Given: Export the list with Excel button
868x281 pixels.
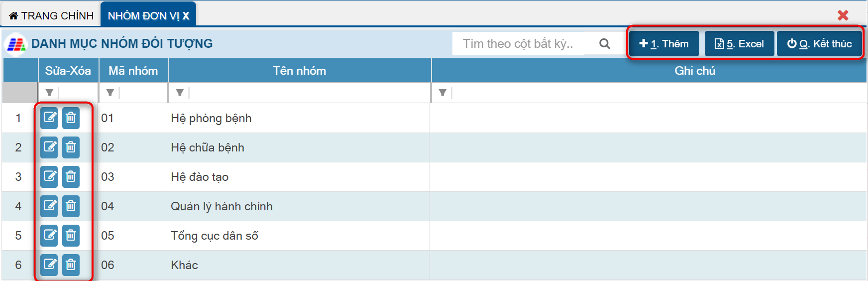Looking at the screenshot, I should [739, 44].
